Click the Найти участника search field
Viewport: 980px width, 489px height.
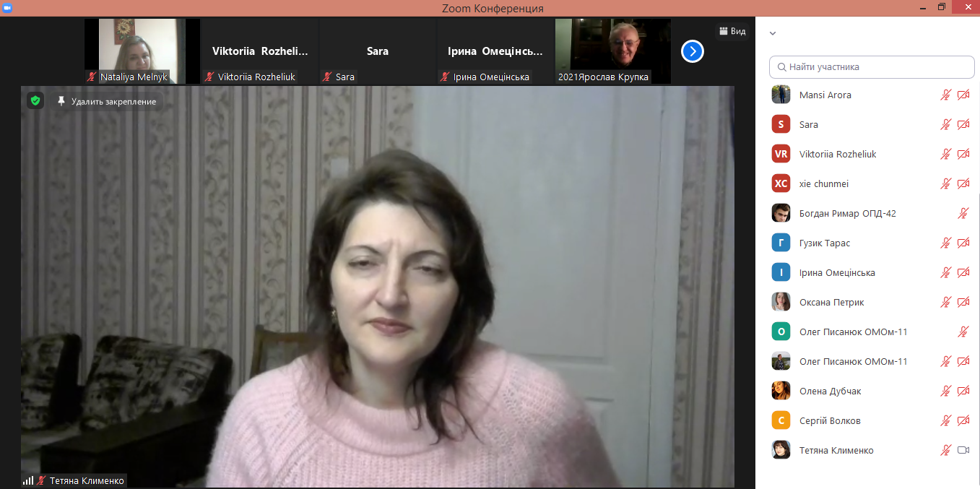tap(872, 66)
